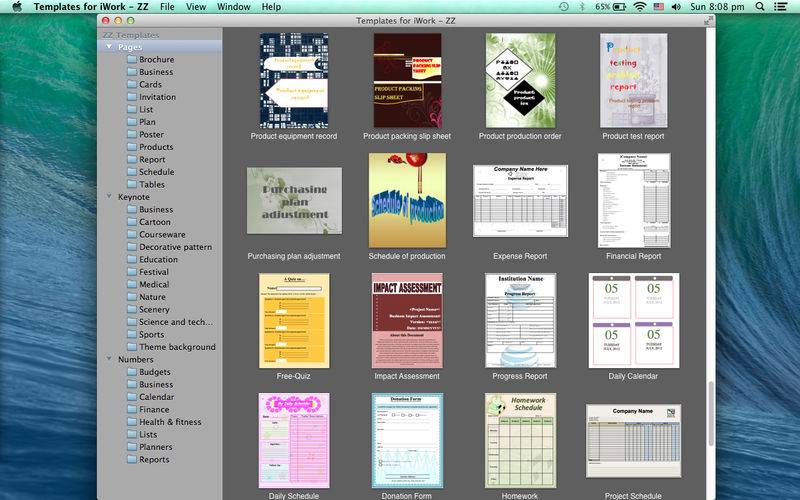Screen dimensions: 800x500
Task: Open the Help menu
Action: [x=271, y=7]
